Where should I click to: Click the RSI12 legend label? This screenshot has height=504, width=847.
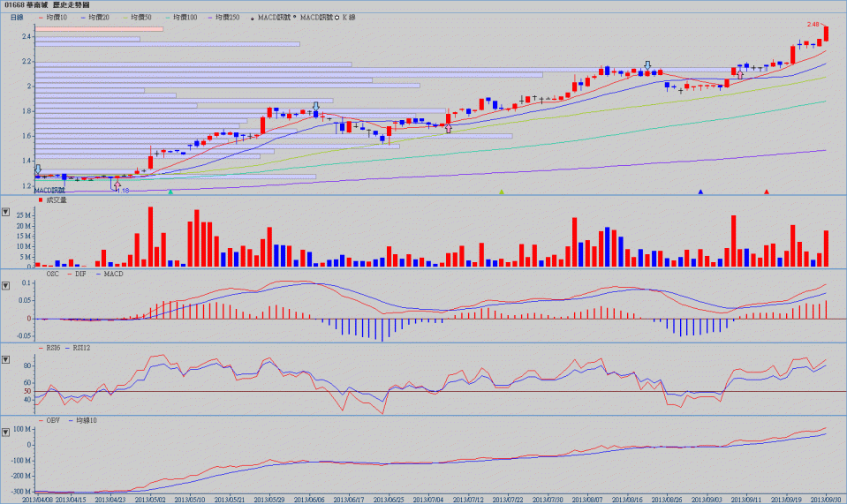[81, 349]
